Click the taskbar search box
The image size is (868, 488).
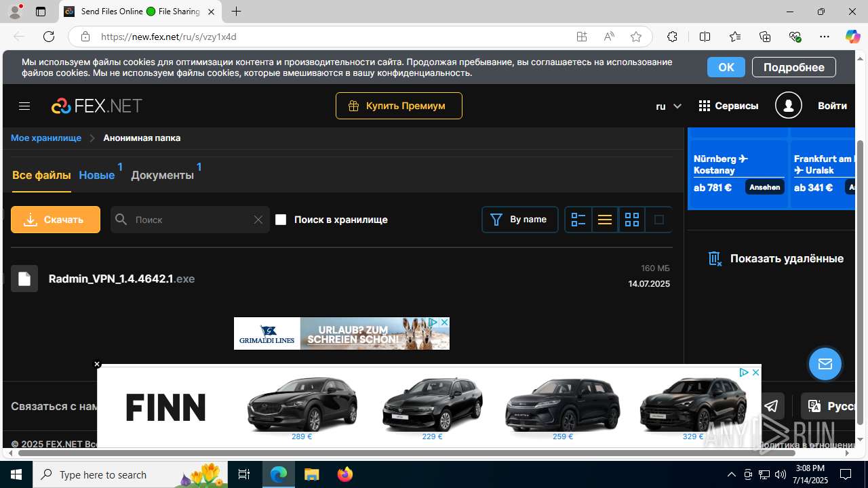click(x=130, y=474)
